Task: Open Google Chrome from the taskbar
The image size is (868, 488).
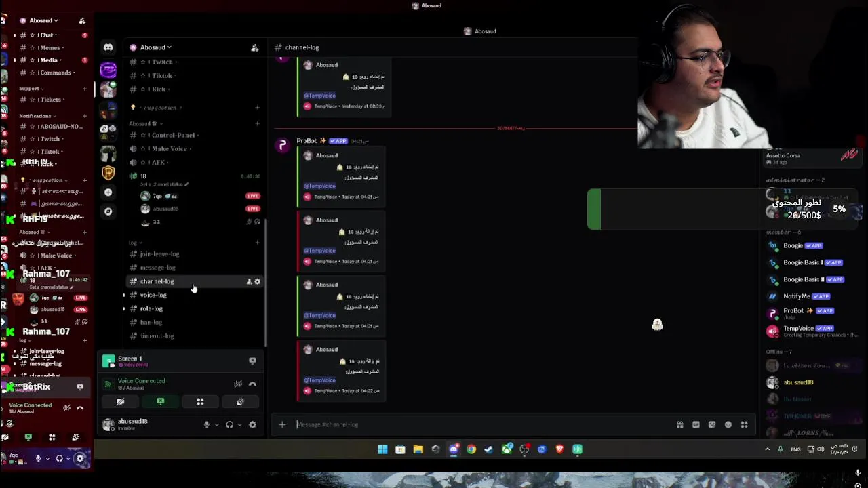Action: (x=471, y=449)
